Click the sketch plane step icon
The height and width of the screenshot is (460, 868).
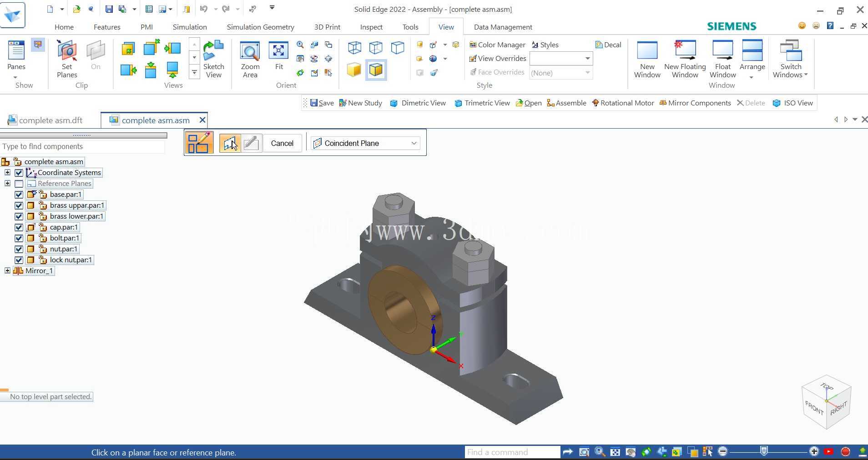coord(230,143)
